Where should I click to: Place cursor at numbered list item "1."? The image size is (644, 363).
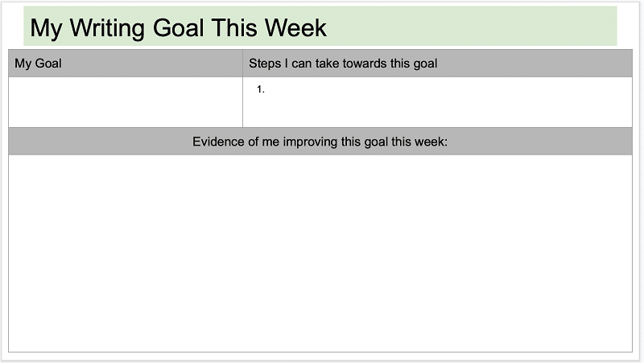(x=261, y=89)
